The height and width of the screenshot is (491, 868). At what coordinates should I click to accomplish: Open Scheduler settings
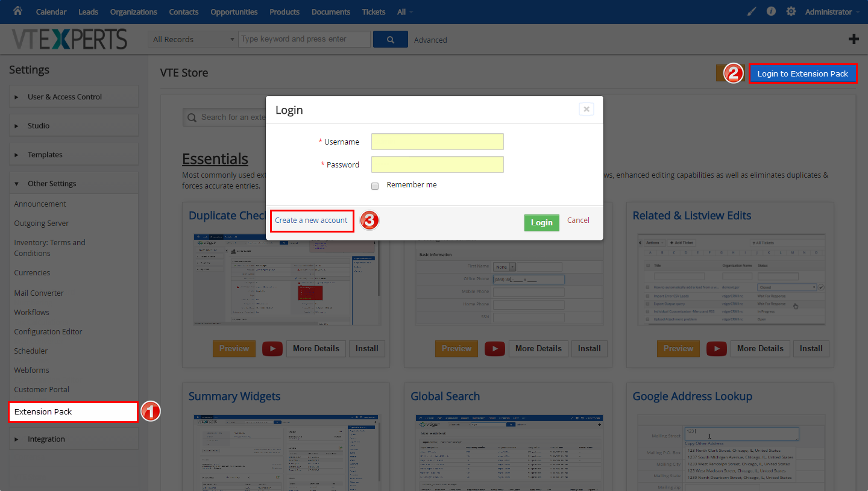(x=31, y=351)
